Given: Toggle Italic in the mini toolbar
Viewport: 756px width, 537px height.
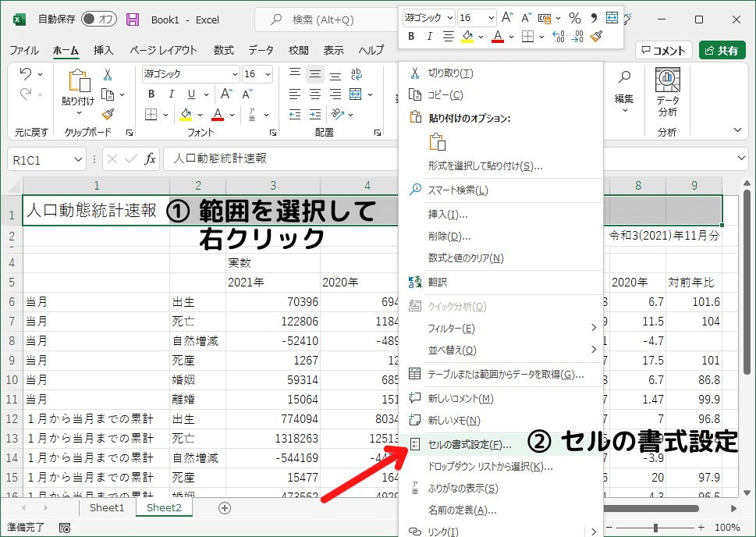Looking at the screenshot, I should [x=430, y=36].
